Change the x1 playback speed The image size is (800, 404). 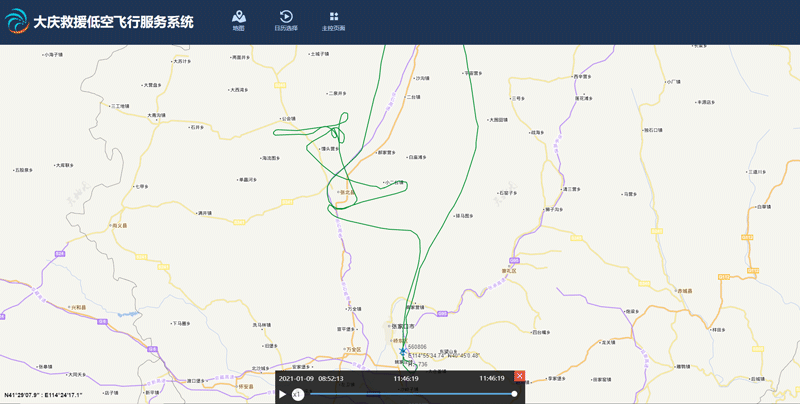(x=297, y=394)
